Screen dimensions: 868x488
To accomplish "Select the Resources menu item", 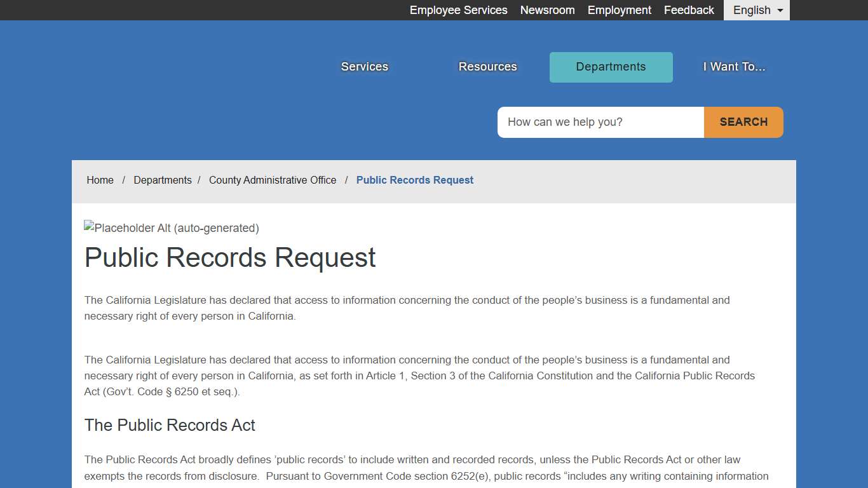I will [487, 66].
